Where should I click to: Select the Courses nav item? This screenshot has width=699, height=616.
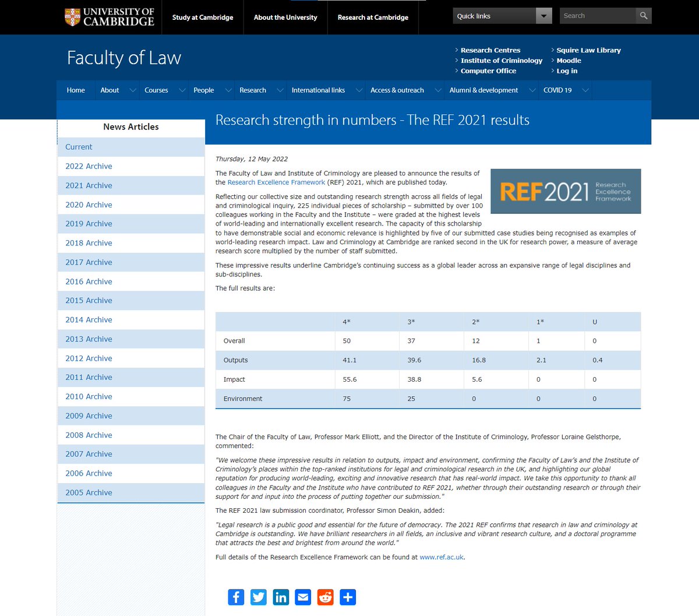click(x=156, y=90)
